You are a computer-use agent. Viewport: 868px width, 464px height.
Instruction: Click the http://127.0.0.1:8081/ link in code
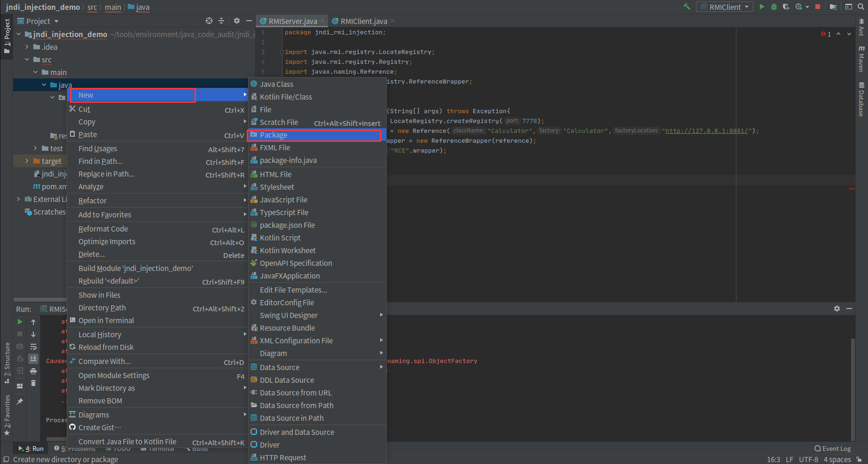point(706,131)
